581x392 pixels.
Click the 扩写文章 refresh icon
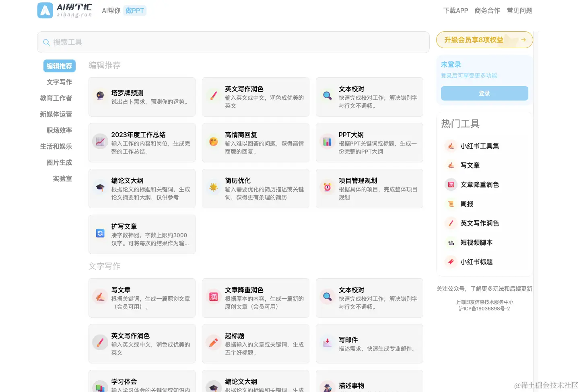(100, 233)
